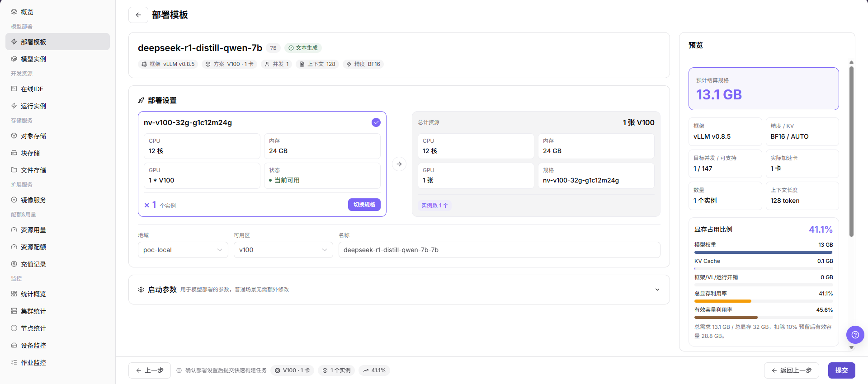Open 镜像服务 from the sidebar
868x384 pixels.
pyautogui.click(x=57, y=200)
